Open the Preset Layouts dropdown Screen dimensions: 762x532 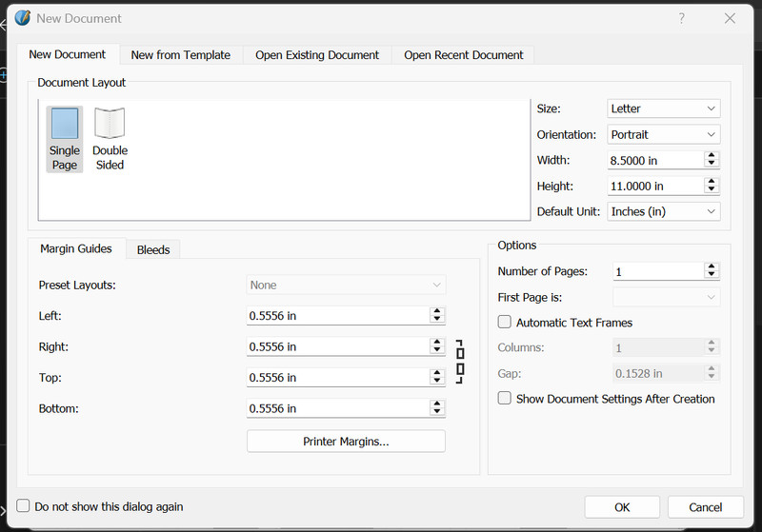tap(346, 285)
